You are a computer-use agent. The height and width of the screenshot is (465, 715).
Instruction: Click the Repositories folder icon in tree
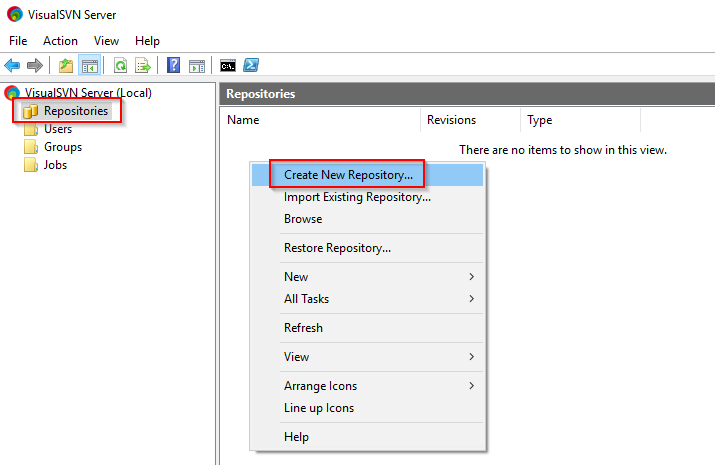click(31, 111)
